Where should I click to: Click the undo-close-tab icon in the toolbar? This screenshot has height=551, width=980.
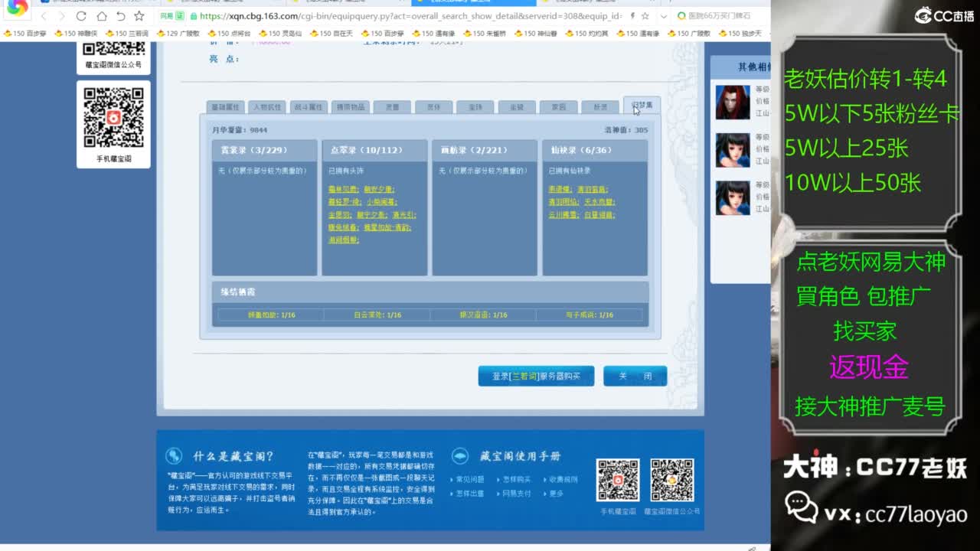click(x=120, y=16)
